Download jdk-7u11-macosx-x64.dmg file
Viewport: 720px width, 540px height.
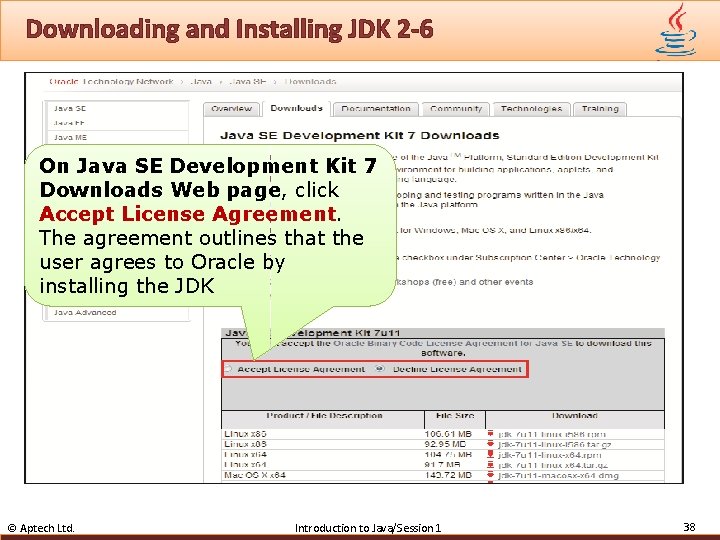pyautogui.click(x=558, y=475)
